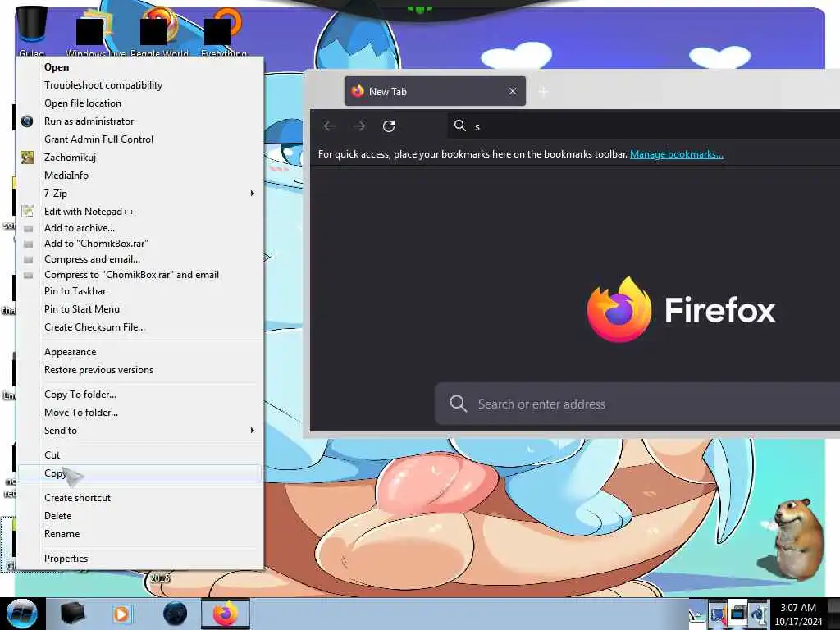Expand the 7-Zip submenu
The width and height of the screenshot is (840, 630).
pyautogui.click(x=140, y=194)
